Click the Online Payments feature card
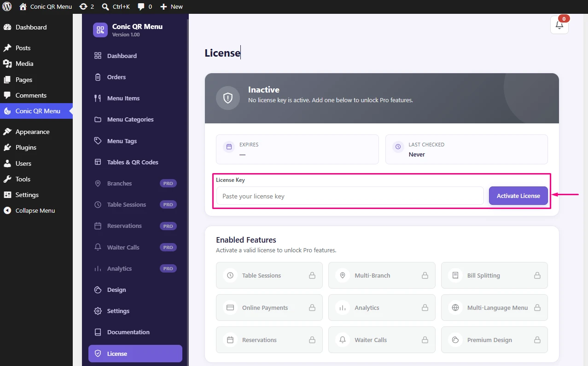Image resolution: width=588 pixels, height=366 pixels. point(269,308)
